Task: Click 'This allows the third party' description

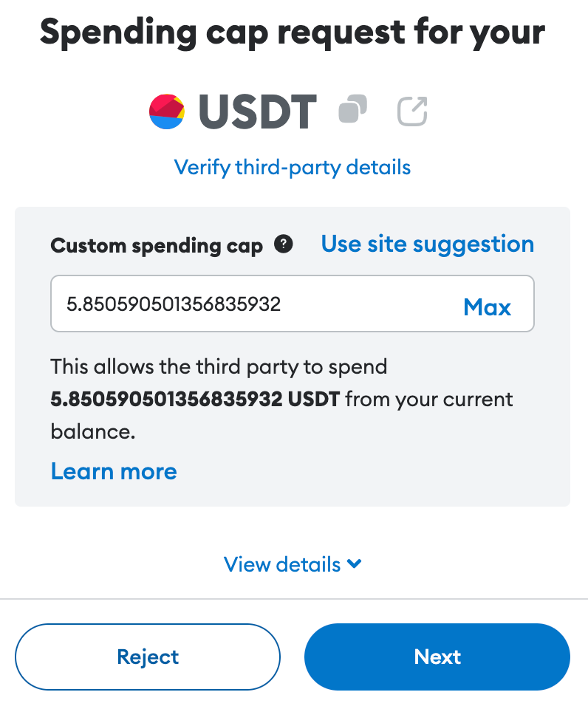Action: pyautogui.click(x=219, y=366)
